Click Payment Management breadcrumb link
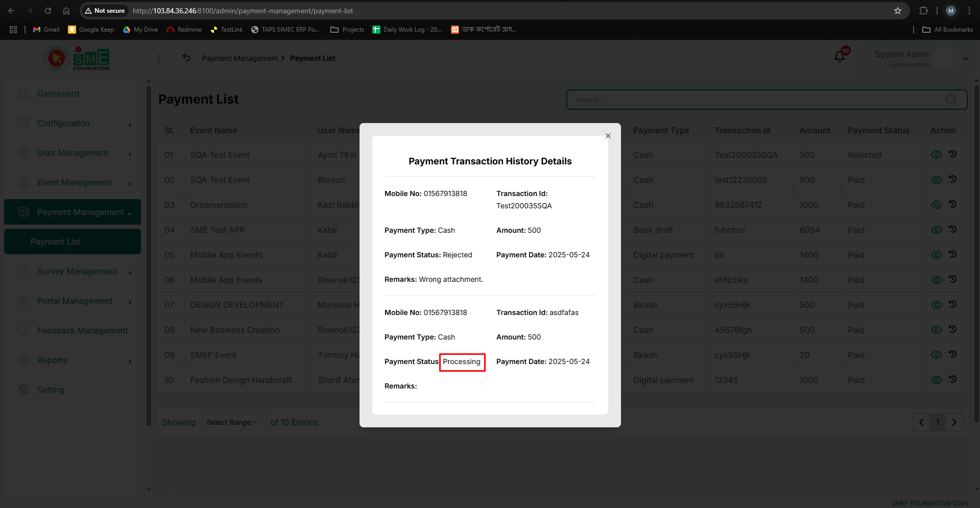 coord(240,58)
